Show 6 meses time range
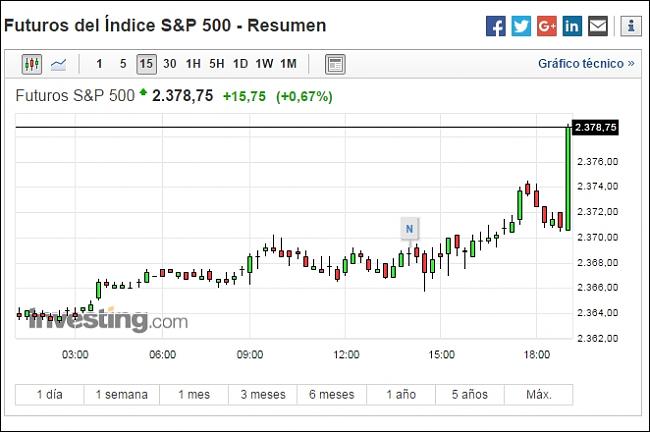The height and width of the screenshot is (432, 650). 332,395
